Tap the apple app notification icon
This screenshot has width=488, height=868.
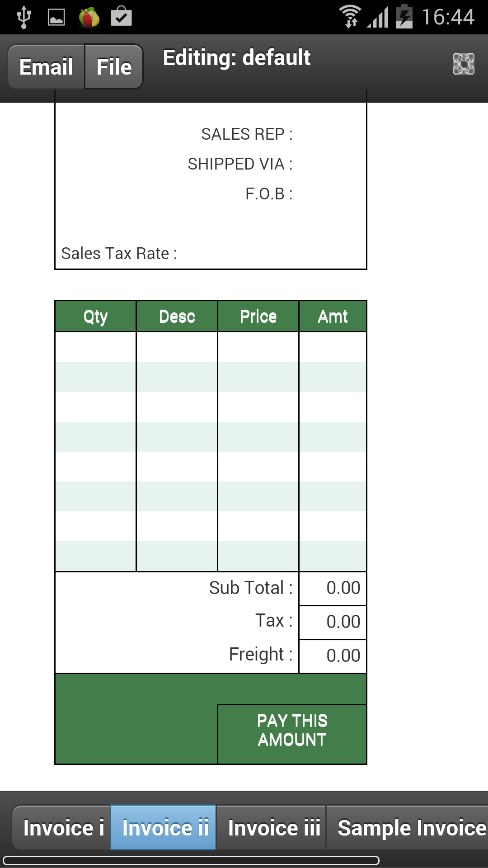pyautogui.click(x=89, y=18)
